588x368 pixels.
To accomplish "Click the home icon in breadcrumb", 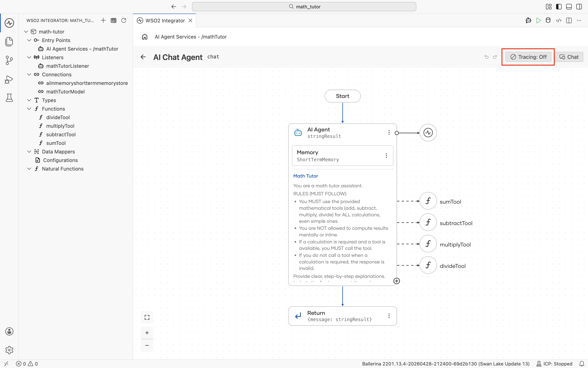I will coord(145,37).
